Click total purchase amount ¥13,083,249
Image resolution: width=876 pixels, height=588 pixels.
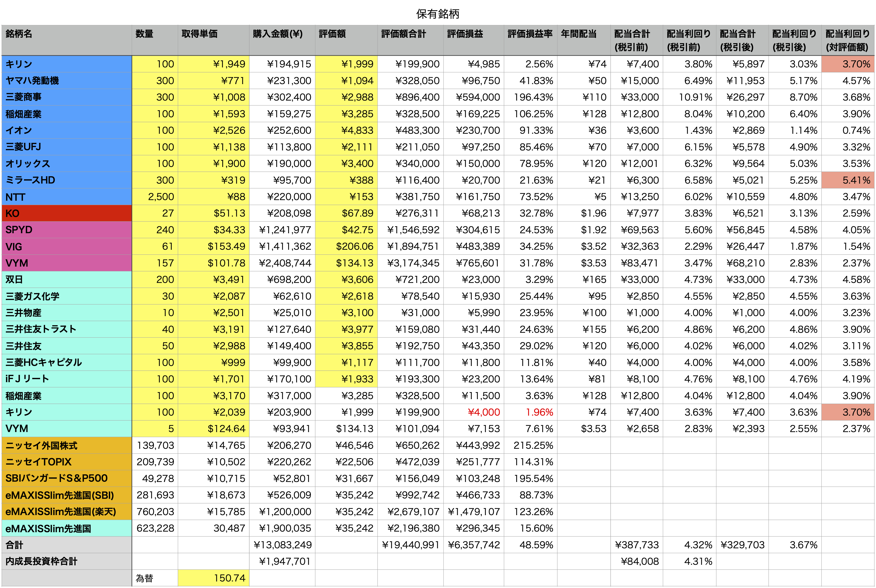[282, 545]
